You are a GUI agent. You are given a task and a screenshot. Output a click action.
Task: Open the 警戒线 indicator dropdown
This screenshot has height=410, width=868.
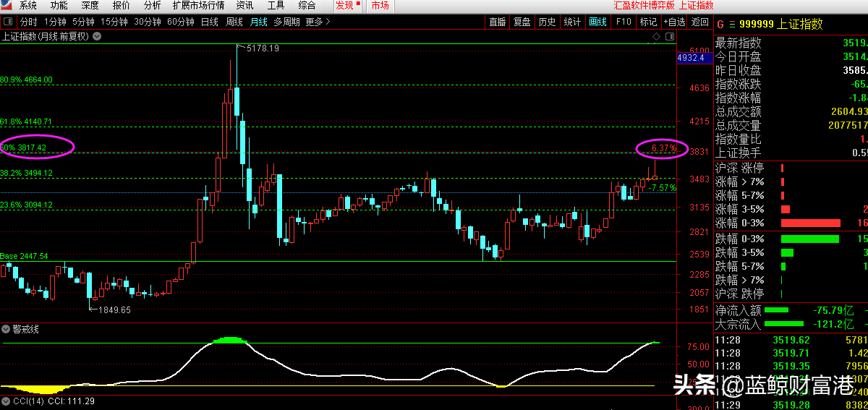point(7,329)
